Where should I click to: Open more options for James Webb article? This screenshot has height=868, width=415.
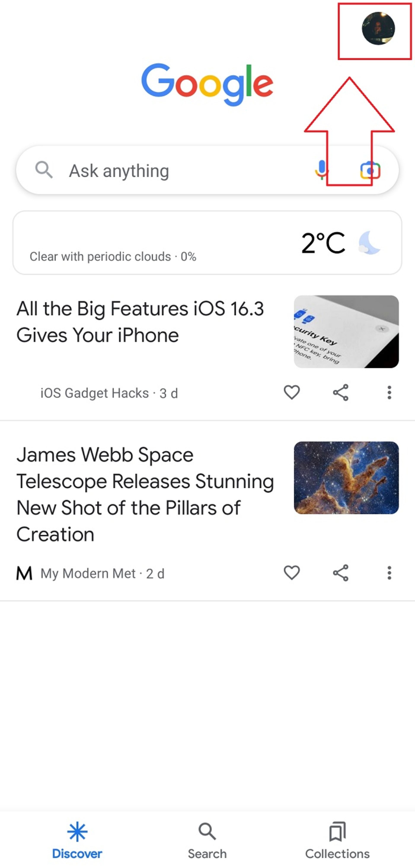389,573
